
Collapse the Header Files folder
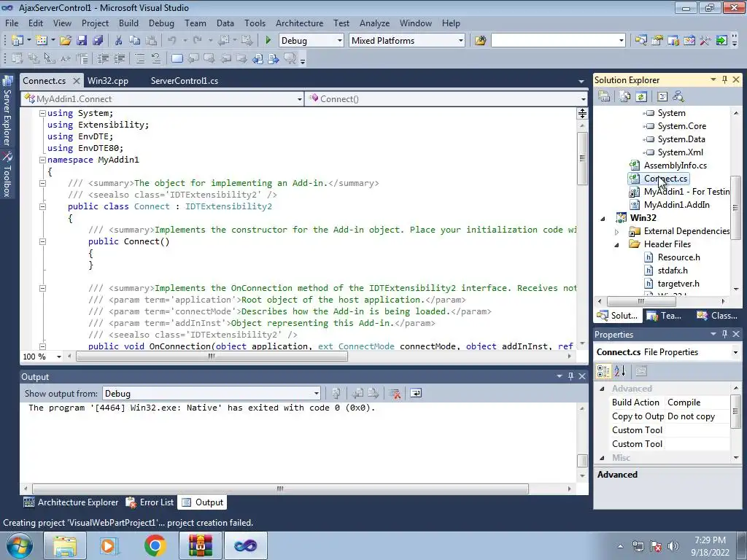(617, 245)
